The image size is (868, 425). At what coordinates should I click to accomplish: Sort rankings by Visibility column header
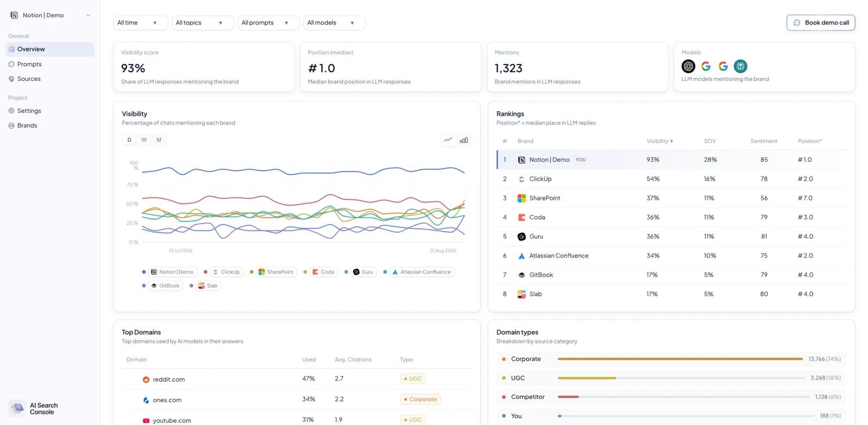click(660, 141)
